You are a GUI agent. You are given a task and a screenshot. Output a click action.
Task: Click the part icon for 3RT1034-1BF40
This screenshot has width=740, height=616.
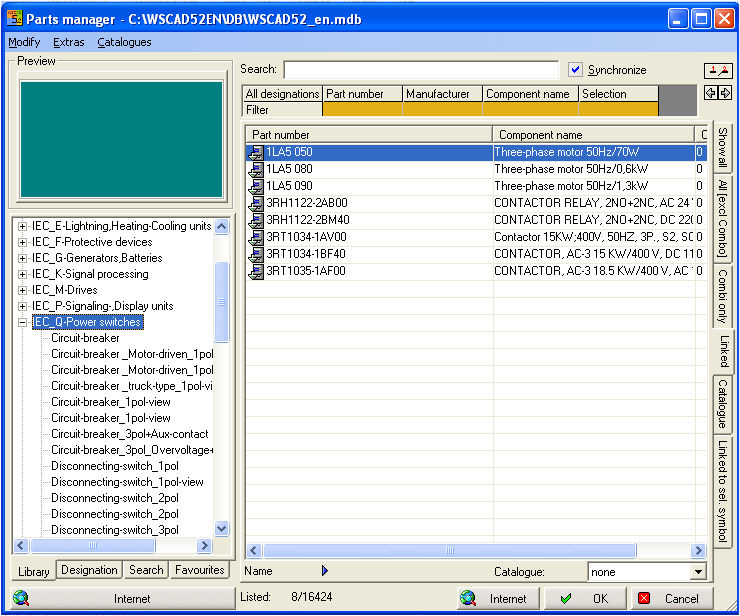(256, 254)
